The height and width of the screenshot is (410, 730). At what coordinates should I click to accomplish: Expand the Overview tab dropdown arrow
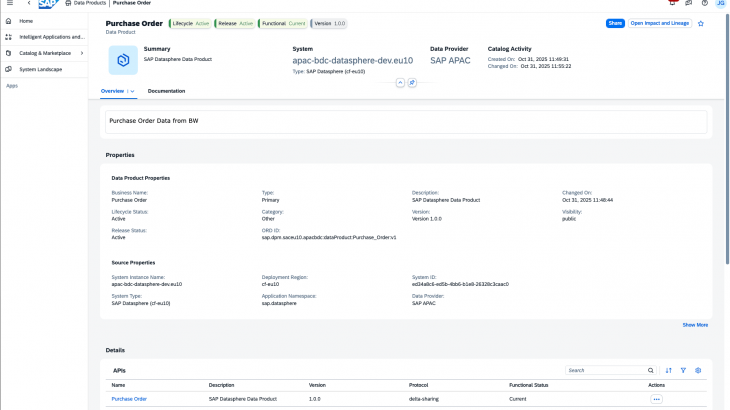click(x=132, y=91)
